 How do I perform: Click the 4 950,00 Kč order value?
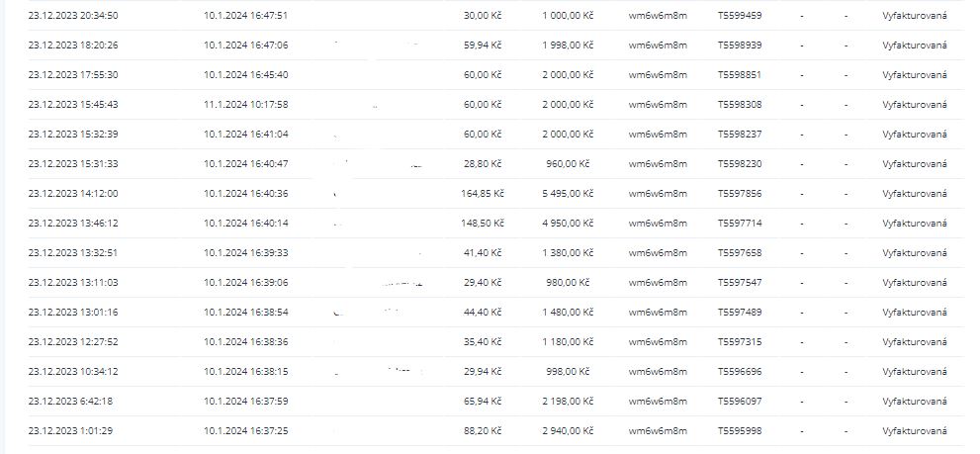point(568,224)
